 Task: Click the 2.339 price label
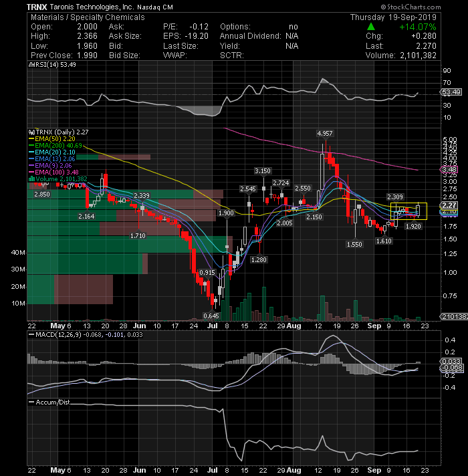pyautogui.click(x=142, y=195)
